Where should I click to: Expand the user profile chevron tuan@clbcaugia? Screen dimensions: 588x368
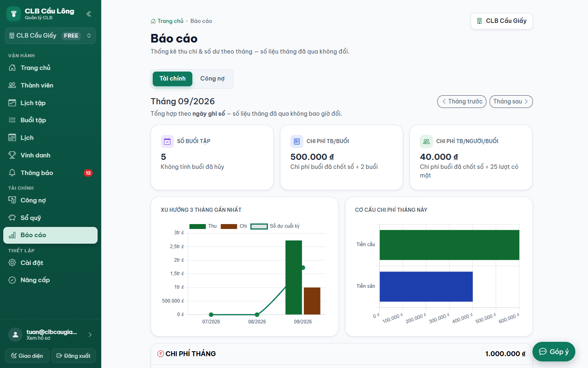pos(90,335)
